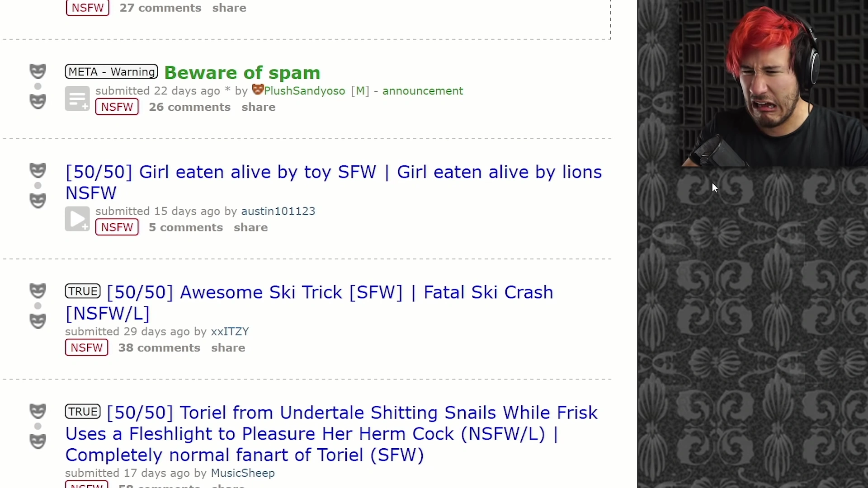868x488 pixels.
Task: Open austin101123's profile
Action: pyautogui.click(x=278, y=211)
